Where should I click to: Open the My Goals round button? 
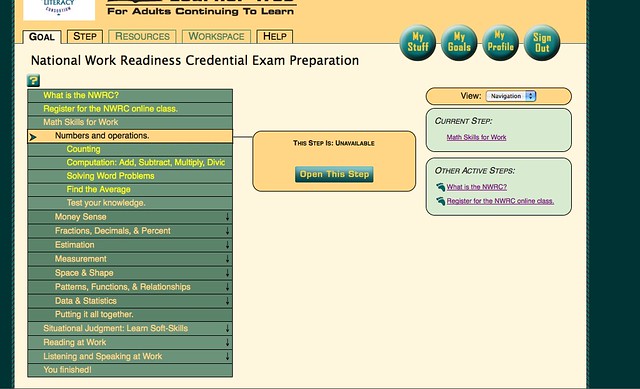pyautogui.click(x=459, y=42)
